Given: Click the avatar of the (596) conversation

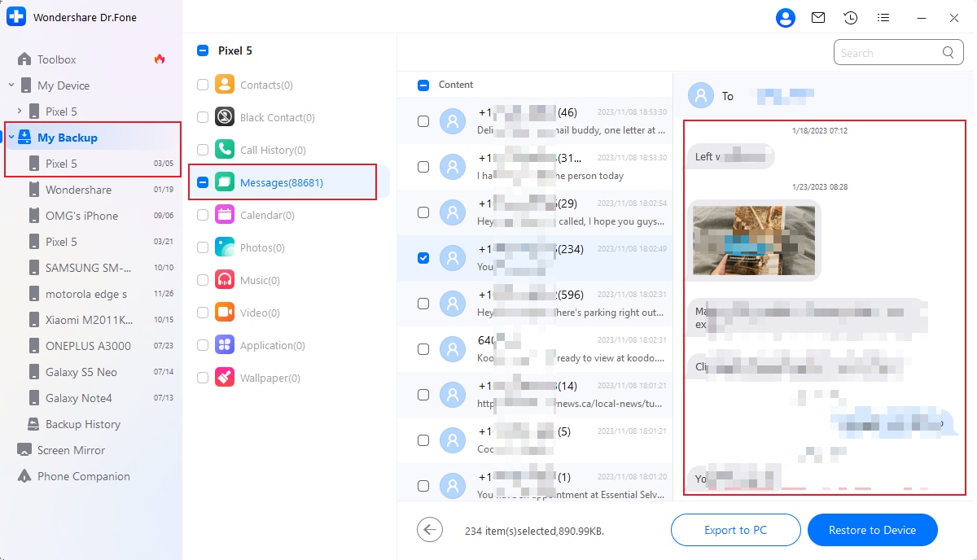Looking at the screenshot, I should click(453, 304).
